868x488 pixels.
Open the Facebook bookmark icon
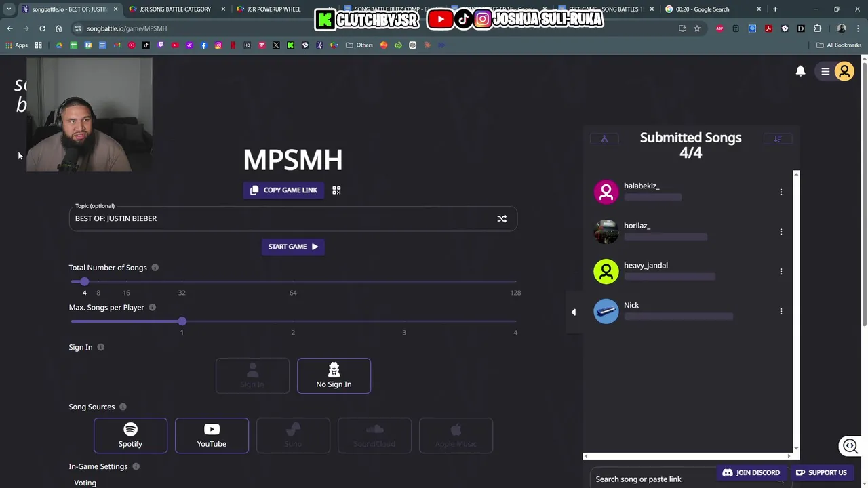point(204,45)
